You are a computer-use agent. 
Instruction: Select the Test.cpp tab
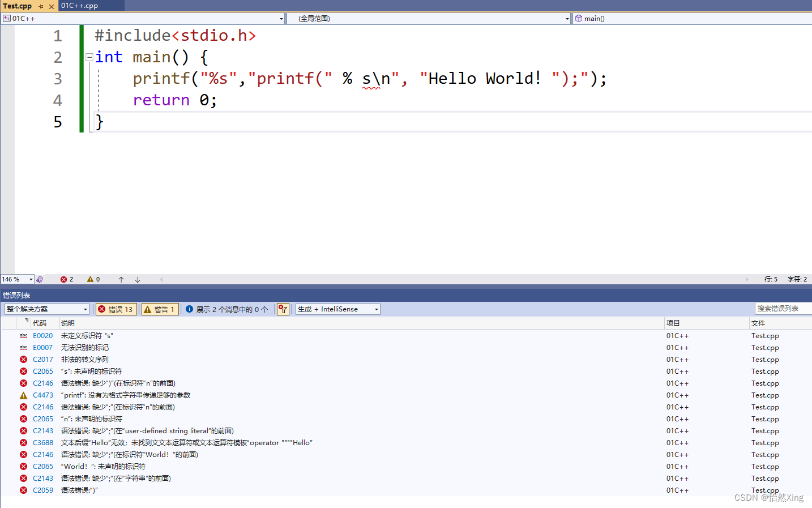(16, 6)
